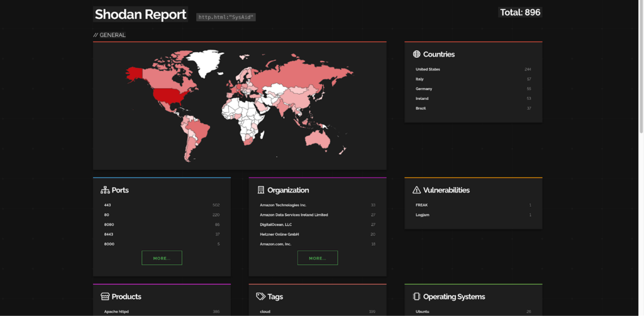Click port 443 row
The width and height of the screenshot is (644, 316).
click(162, 205)
